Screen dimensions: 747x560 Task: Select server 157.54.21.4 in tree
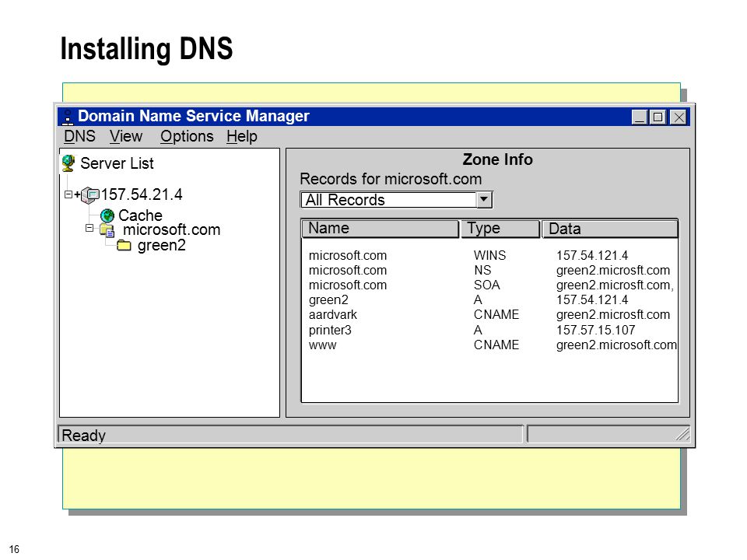(142, 194)
